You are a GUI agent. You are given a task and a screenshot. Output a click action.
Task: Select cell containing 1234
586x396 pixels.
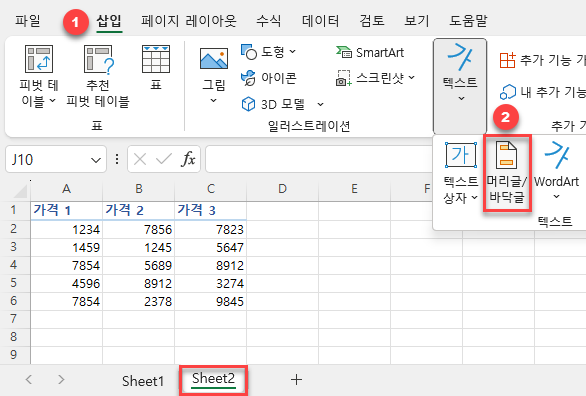[x=67, y=229]
